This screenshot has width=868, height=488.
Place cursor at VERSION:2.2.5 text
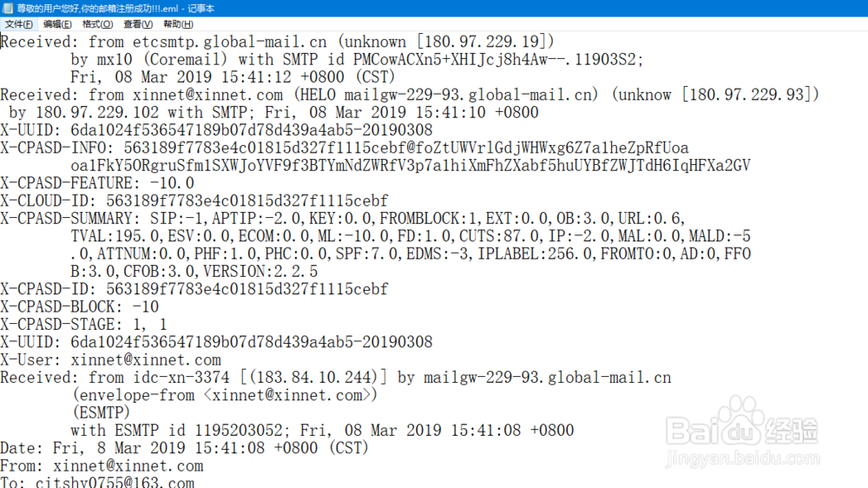pyautogui.click(x=260, y=272)
